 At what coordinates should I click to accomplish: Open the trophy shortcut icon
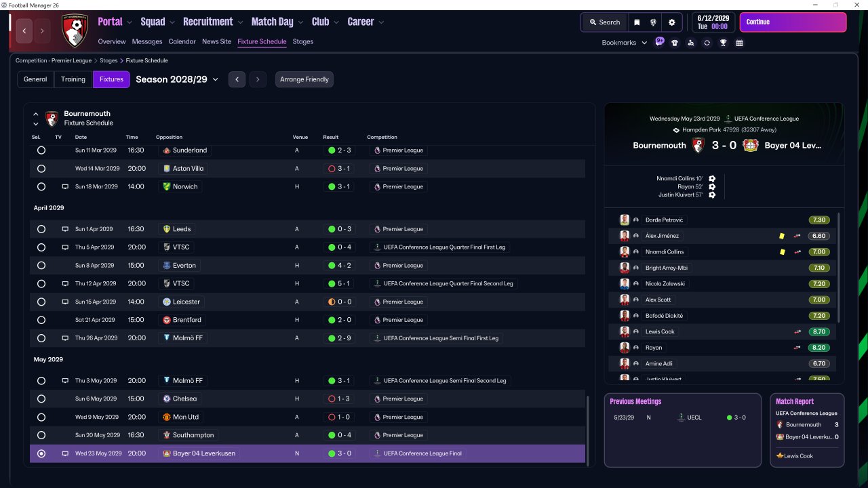pyautogui.click(x=723, y=43)
